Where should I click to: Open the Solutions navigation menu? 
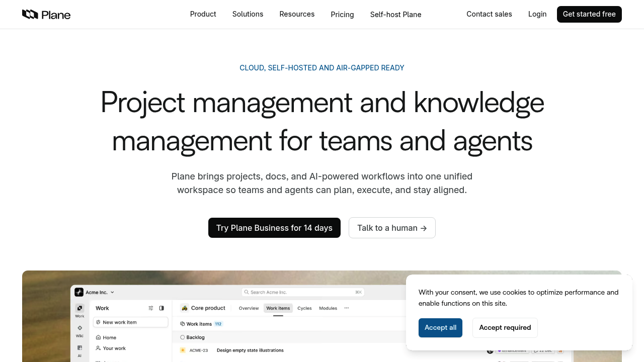pyautogui.click(x=248, y=14)
